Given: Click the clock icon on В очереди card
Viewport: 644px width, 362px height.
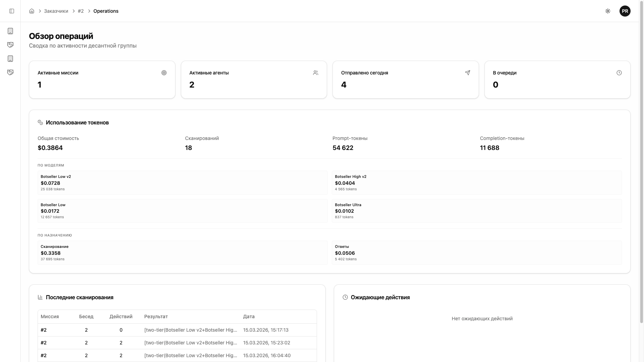Looking at the screenshot, I should pyautogui.click(x=619, y=73).
